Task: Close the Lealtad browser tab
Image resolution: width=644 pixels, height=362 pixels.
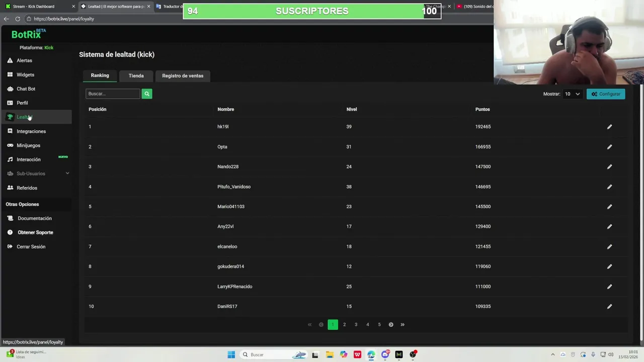Action: click(148, 7)
